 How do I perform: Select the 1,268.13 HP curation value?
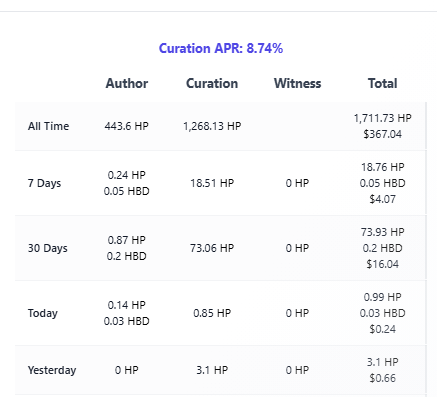(x=212, y=126)
